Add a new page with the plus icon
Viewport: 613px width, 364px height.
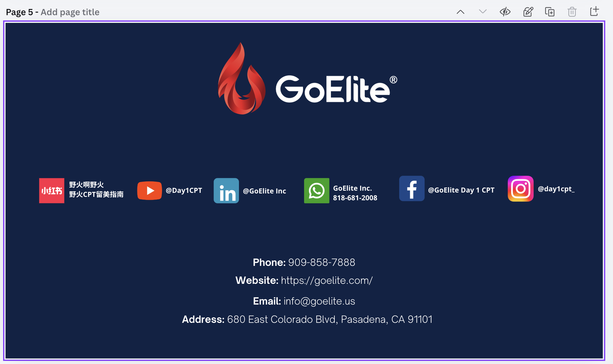594,11
